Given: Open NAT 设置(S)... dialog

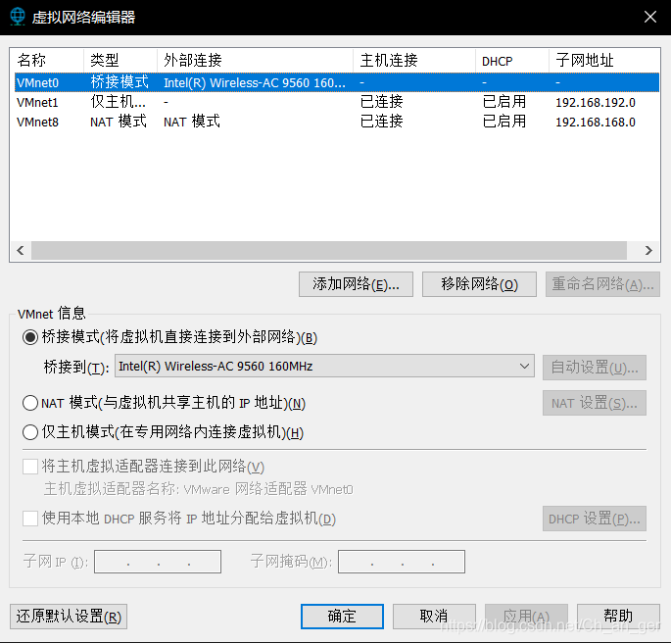Looking at the screenshot, I should 595,403.
